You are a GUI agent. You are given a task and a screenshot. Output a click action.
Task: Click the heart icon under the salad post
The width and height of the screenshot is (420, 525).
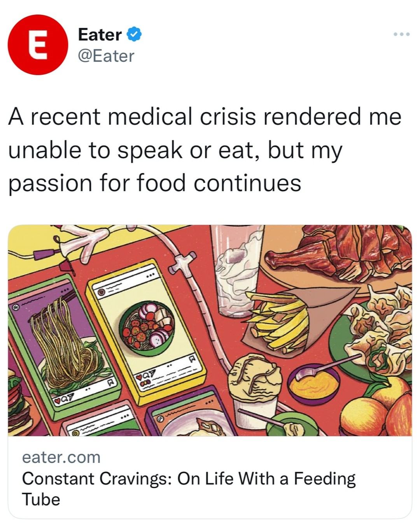(139, 377)
